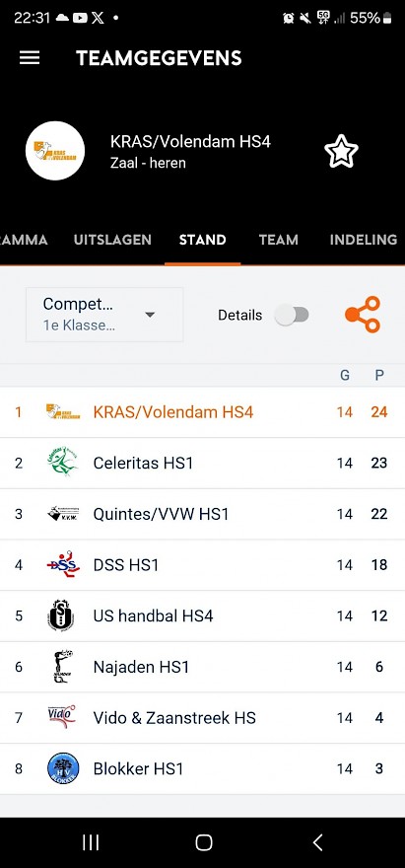Tap the Celeritas HS1 green logo

coord(62,463)
